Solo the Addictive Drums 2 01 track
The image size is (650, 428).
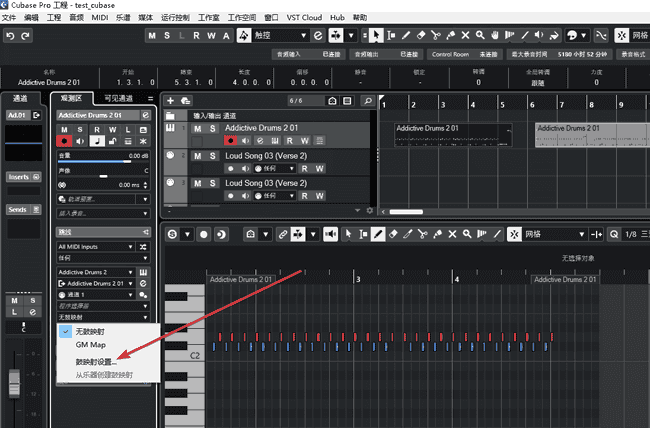pos(213,129)
